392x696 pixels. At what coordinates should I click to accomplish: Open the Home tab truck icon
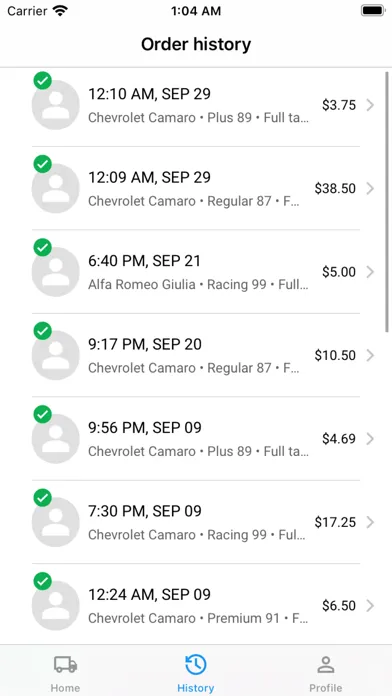coord(65,665)
